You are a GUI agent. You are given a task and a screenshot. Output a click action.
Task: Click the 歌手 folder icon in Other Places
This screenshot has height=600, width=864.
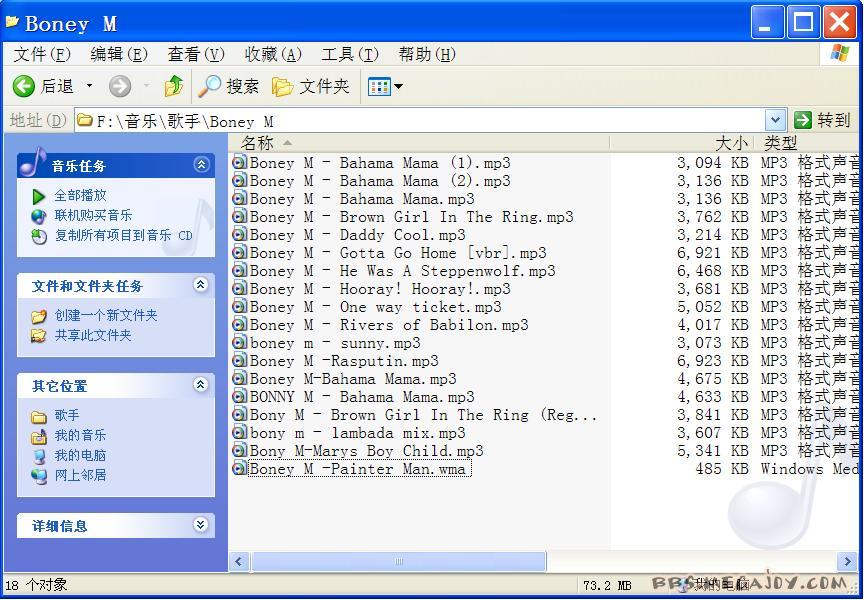pyautogui.click(x=39, y=417)
